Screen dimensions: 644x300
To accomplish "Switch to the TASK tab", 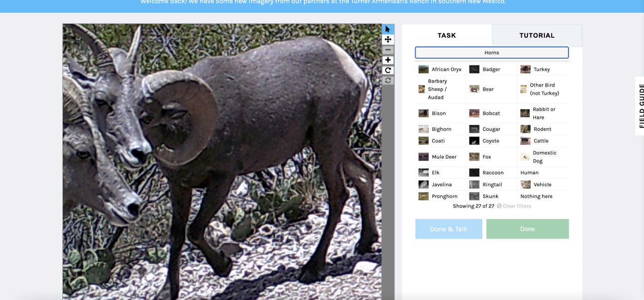I will pos(447,35).
